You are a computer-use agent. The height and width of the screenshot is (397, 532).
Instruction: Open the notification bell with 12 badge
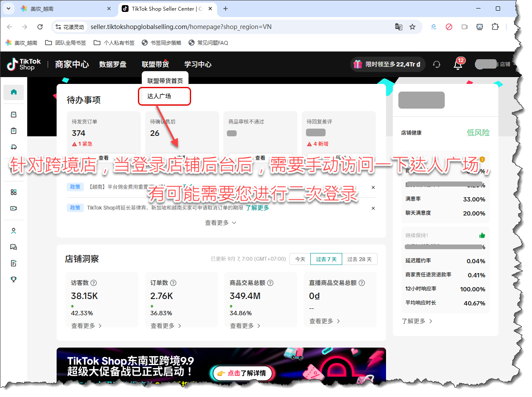(x=458, y=65)
